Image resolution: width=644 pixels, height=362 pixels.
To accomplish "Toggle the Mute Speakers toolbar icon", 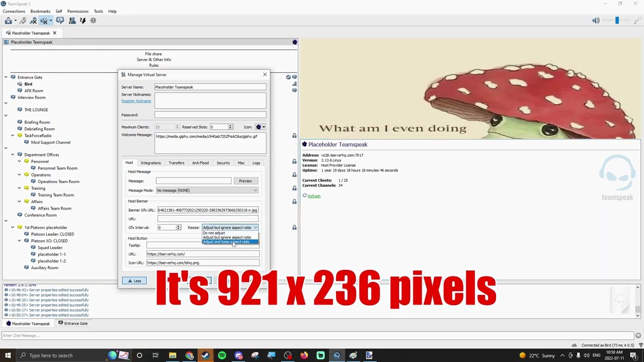I will click(44, 21).
